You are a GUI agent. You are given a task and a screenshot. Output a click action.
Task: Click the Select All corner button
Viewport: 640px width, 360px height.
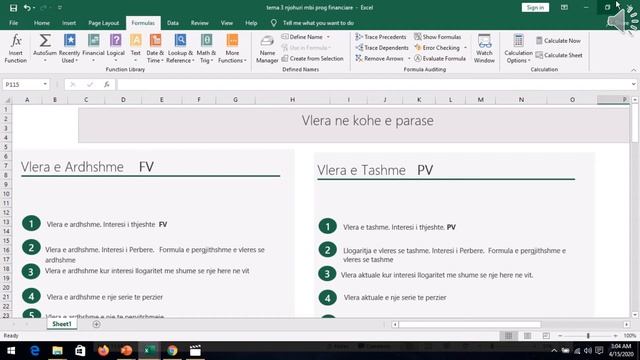7,100
